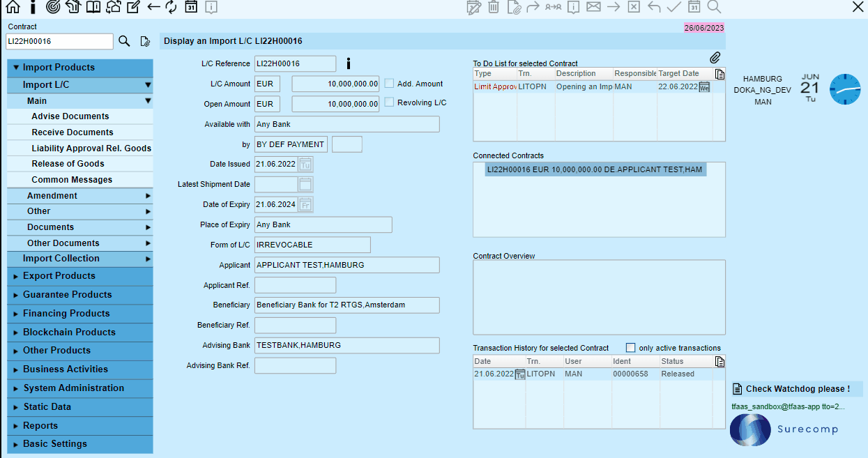The image size is (868, 458).
Task: Tick the Revolving L/C checkbox
Action: (x=389, y=102)
